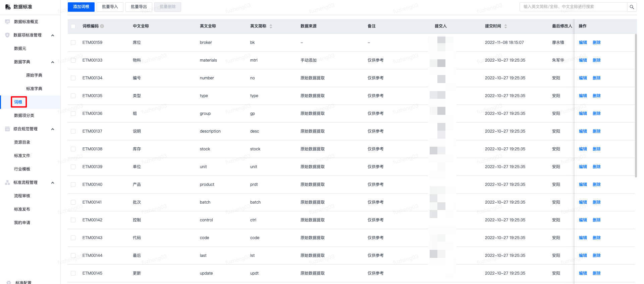Click the 2022-11-08 18:15:07 timestamp

(504, 43)
